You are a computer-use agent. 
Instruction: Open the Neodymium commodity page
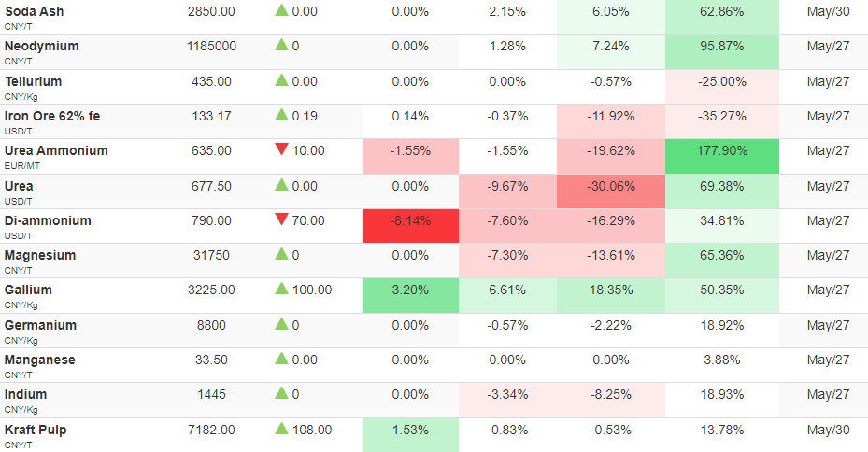click(41, 46)
